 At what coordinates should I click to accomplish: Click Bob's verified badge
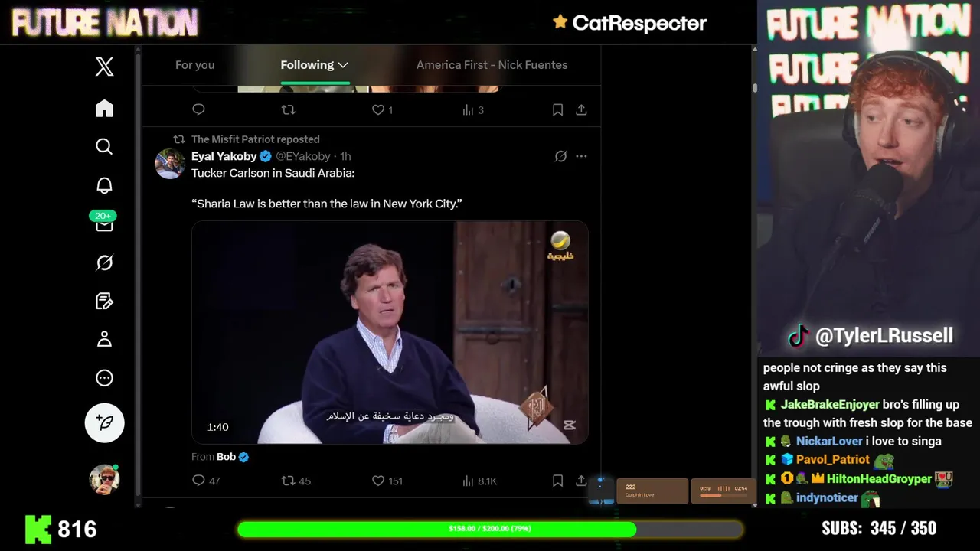click(243, 457)
